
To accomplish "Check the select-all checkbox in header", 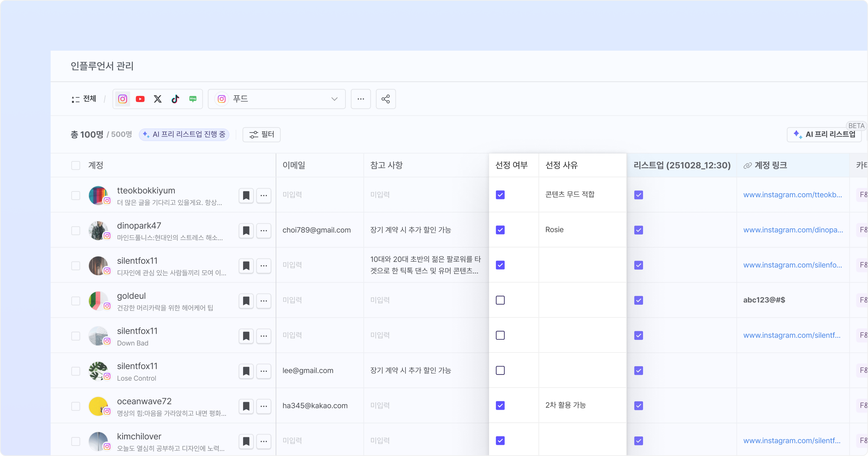I will coord(76,165).
